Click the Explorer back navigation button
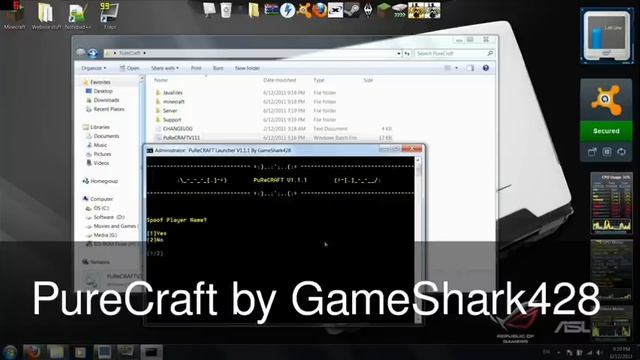Screen dimensions: 640x360 click(81, 53)
